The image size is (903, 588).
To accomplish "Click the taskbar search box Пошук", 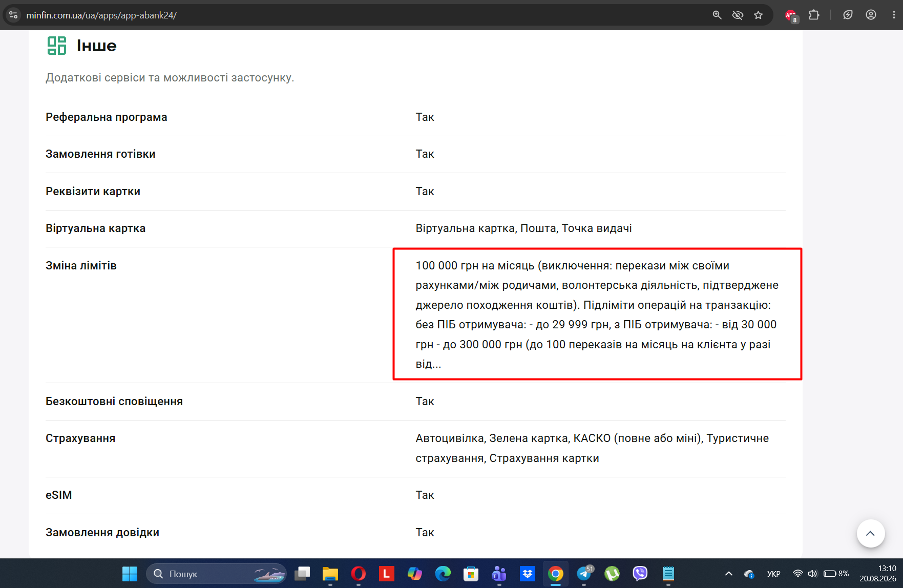I will (x=216, y=574).
